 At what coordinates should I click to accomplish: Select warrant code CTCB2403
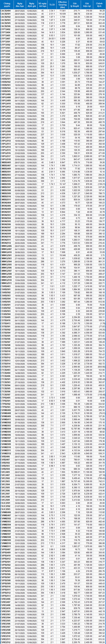[x=6, y=370]
